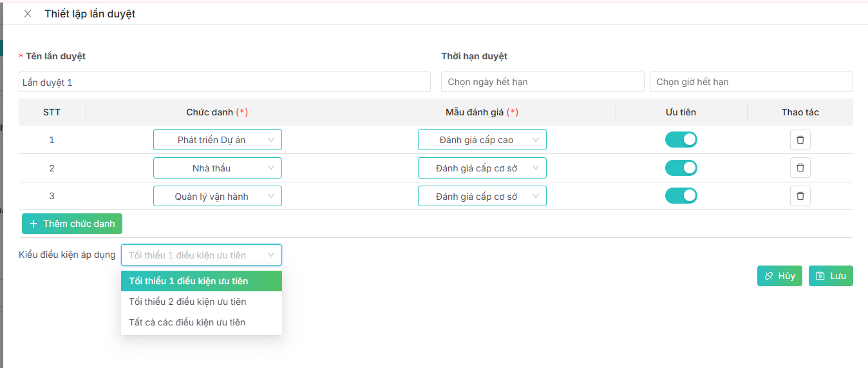Cancel with the Hủy button

coord(779,276)
